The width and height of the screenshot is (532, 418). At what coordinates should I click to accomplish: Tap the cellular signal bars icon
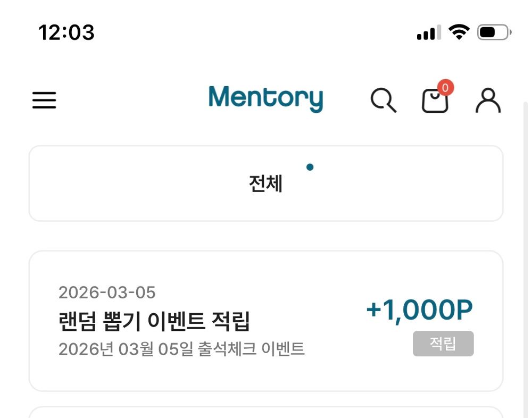[x=429, y=33]
